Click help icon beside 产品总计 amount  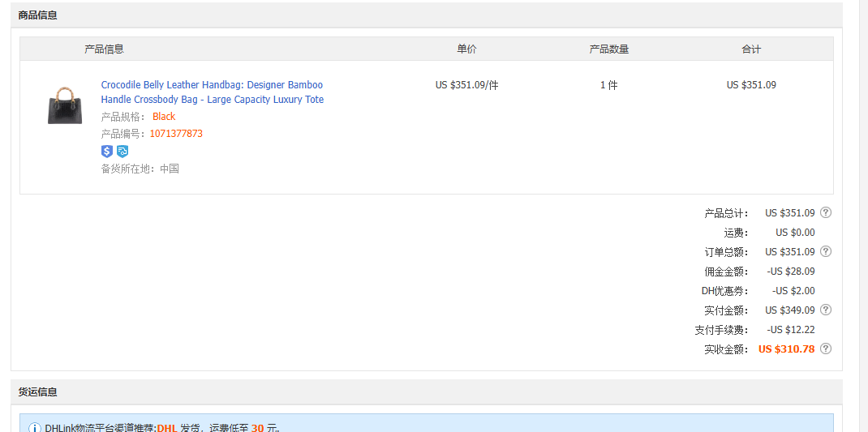pos(826,213)
